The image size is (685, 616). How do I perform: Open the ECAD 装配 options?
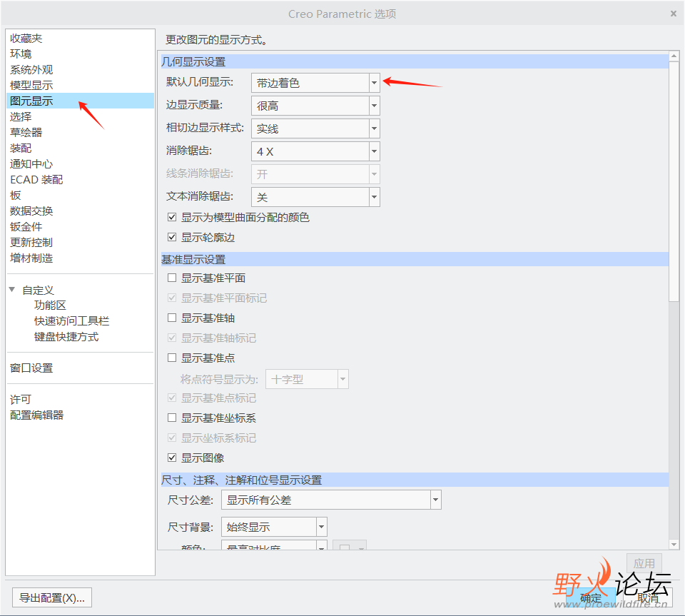point(36,180)
